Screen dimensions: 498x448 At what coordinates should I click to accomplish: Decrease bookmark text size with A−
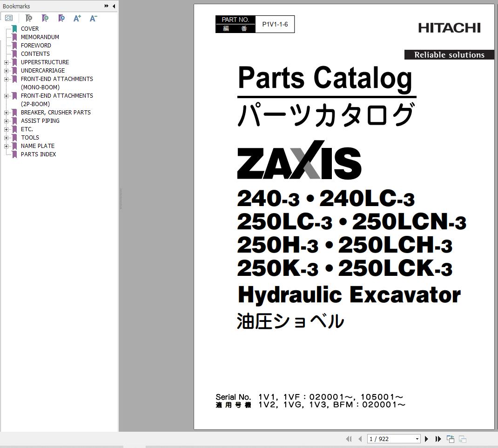pos(94,19)
